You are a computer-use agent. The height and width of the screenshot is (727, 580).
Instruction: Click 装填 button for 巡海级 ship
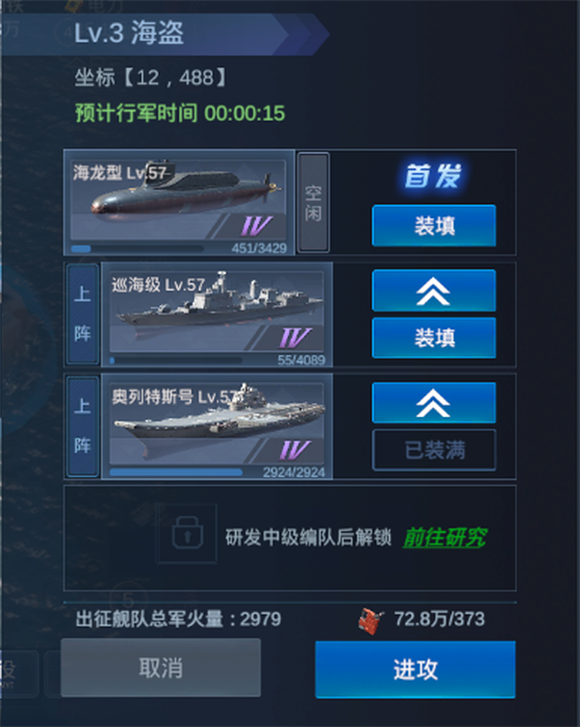tap(434, 338)
